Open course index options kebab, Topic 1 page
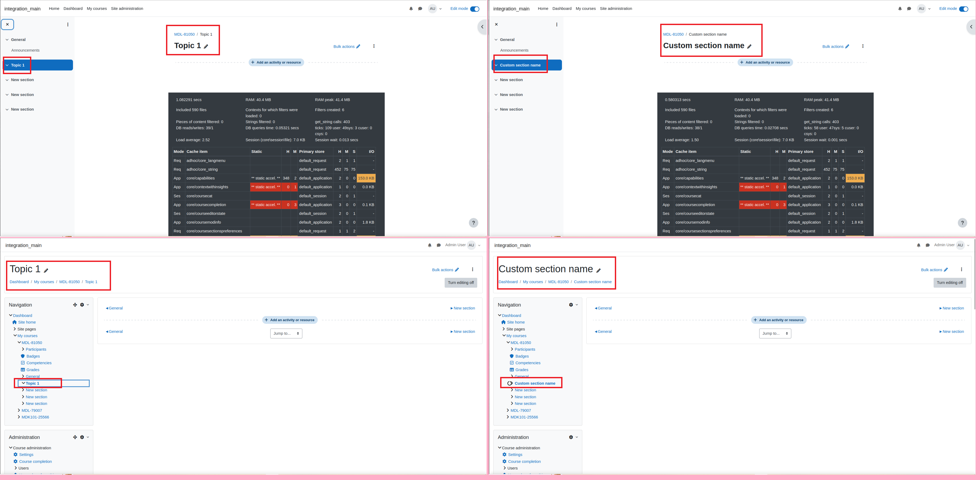The width and height of the screenshot is (980, 480). pos(68,24)
